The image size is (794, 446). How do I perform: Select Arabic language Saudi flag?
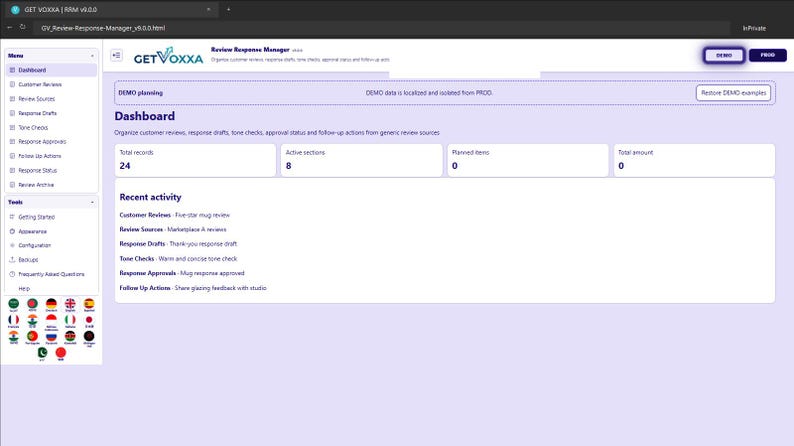coord(14,305)
